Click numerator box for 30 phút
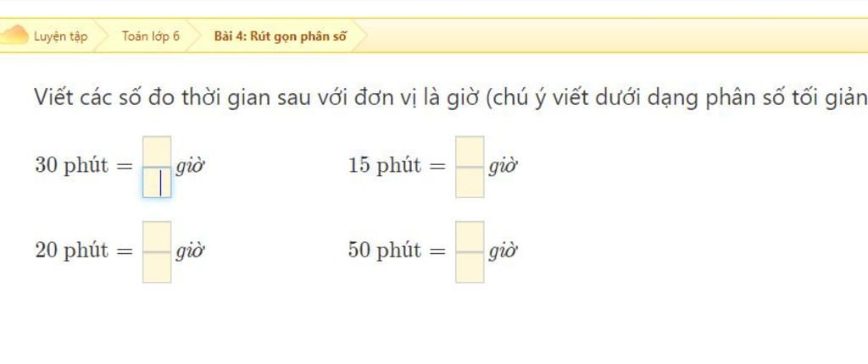868x364 pixels. [157, 151]
